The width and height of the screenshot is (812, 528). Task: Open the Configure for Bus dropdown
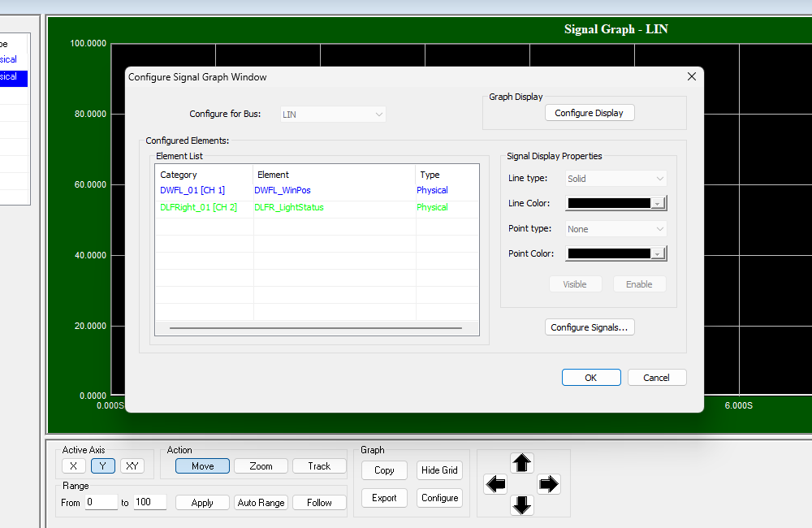coord(333,115)
